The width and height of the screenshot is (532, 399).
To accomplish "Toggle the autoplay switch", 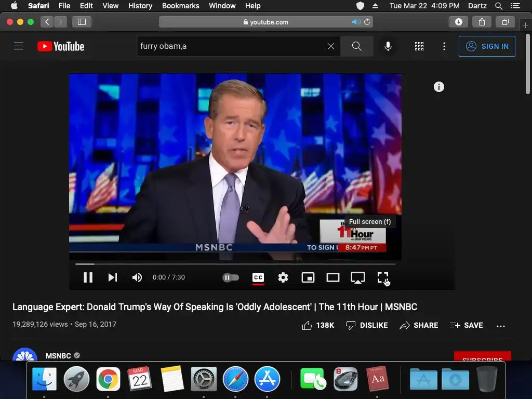I will pyautogui.click(x=231, y=277).
